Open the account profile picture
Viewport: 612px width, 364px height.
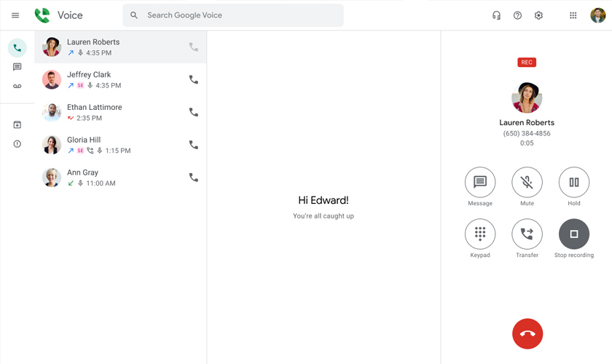click(597, 15)
